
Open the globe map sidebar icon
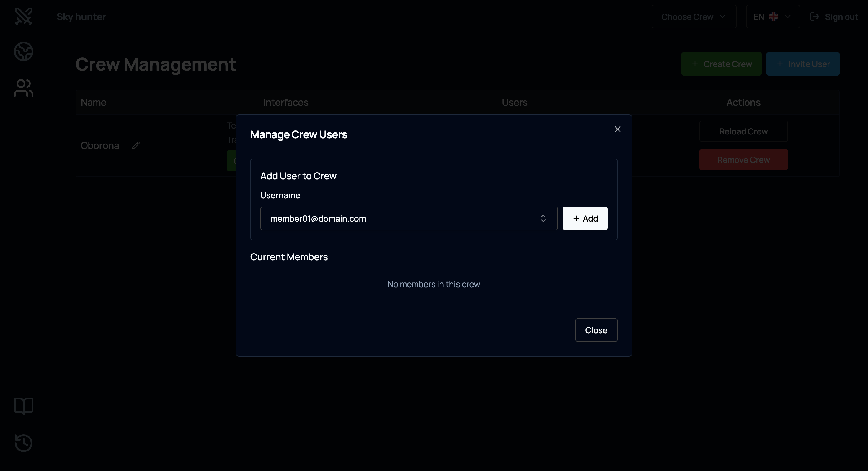pos(24,52)
